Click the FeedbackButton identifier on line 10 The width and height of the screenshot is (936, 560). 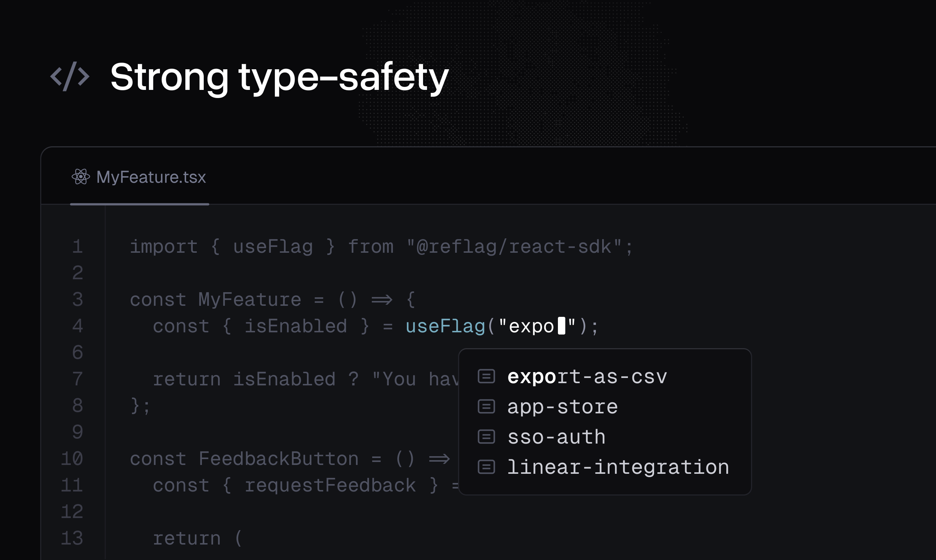coord(278,458)
